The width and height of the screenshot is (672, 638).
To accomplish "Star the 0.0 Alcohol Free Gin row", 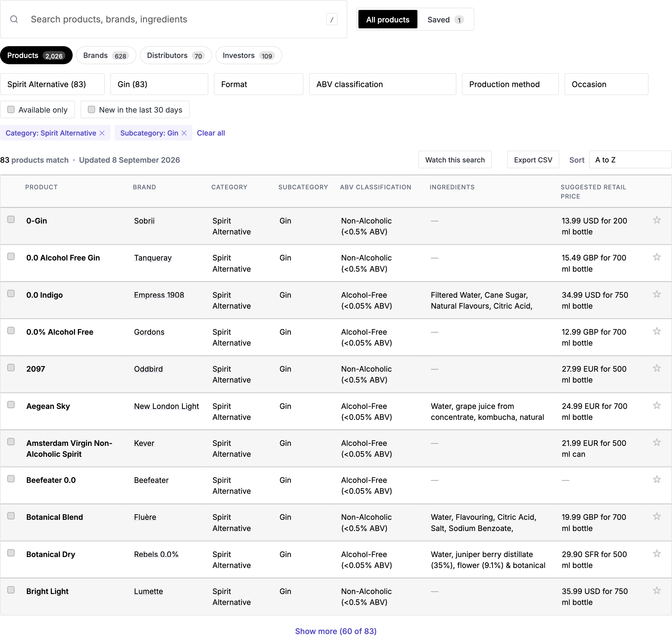I will click(x=657, y=257).
